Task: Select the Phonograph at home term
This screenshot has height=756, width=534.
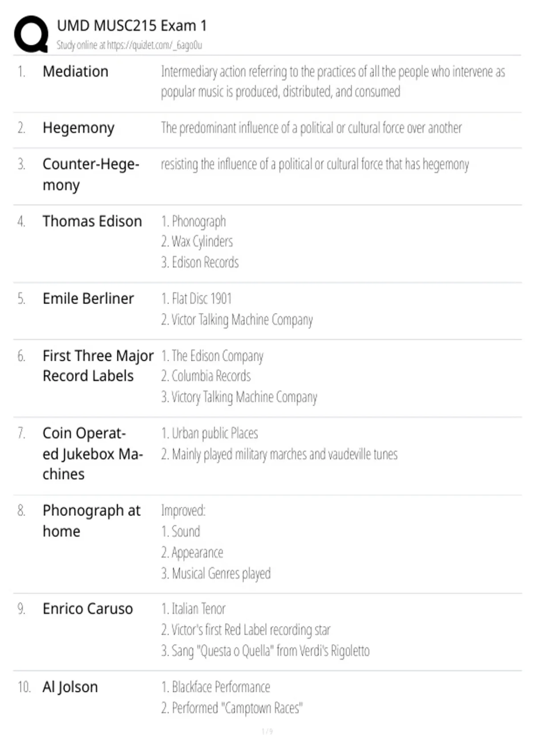Action: 91,521
